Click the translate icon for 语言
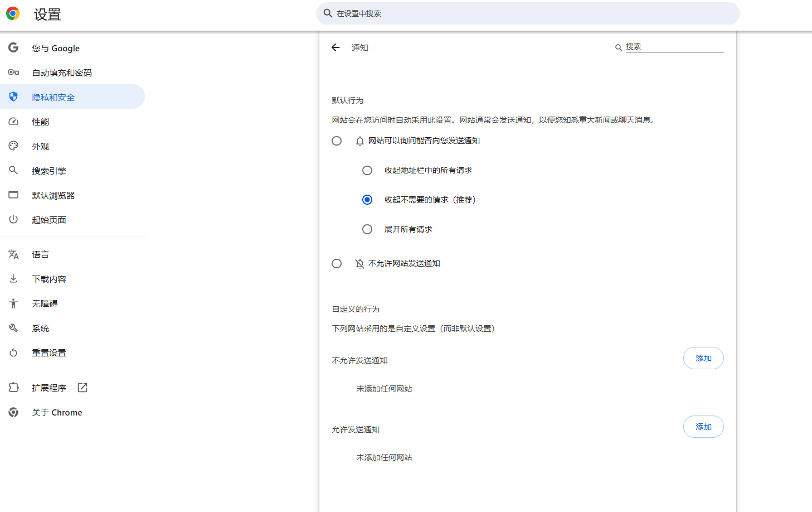The width and height of the screenshot is (812, 512). (x=13, y=254)
